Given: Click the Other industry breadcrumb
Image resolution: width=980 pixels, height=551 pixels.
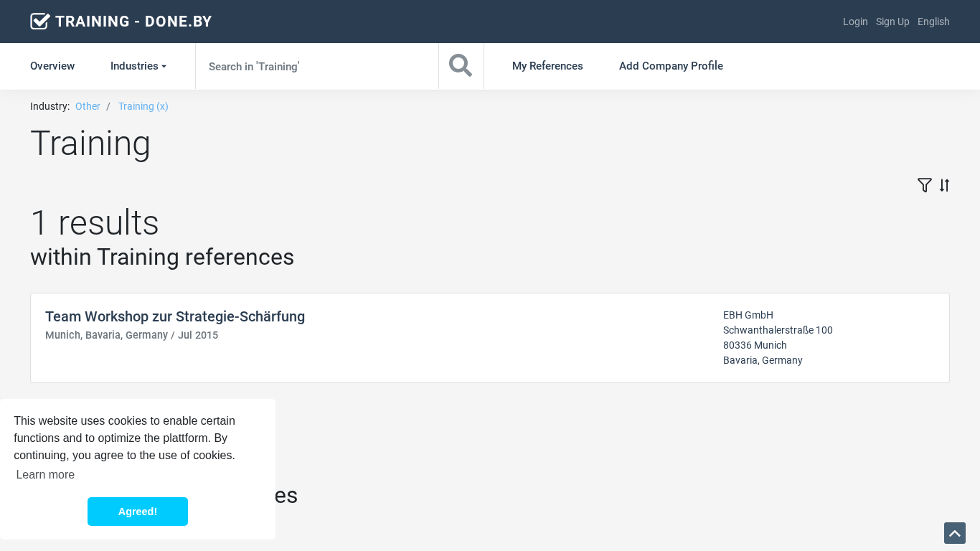Looking at the screenshot, I should [x=88, y=106].
